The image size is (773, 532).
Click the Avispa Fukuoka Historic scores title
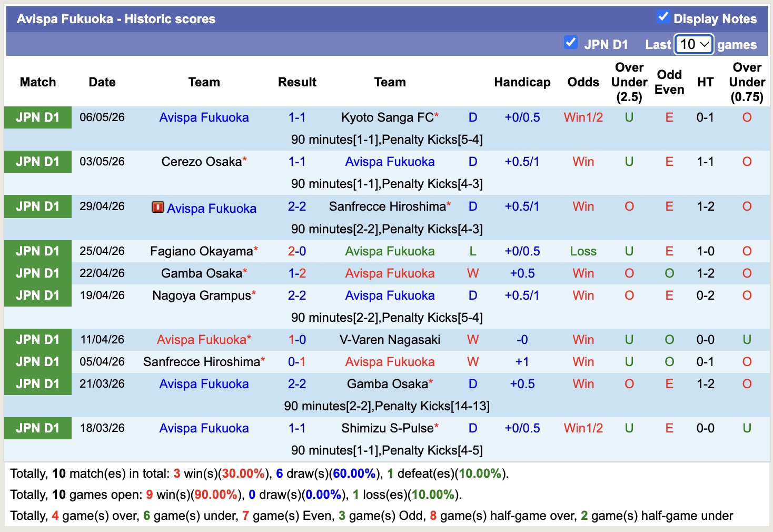[x=116, y=19]
